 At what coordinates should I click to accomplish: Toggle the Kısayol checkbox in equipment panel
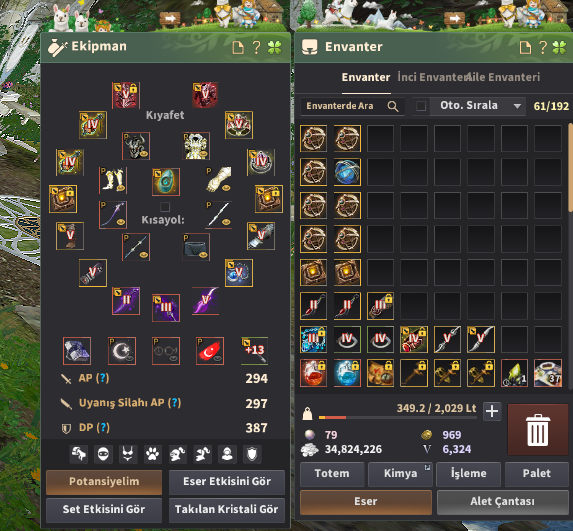pyautogui.click(x=165, y=207)
